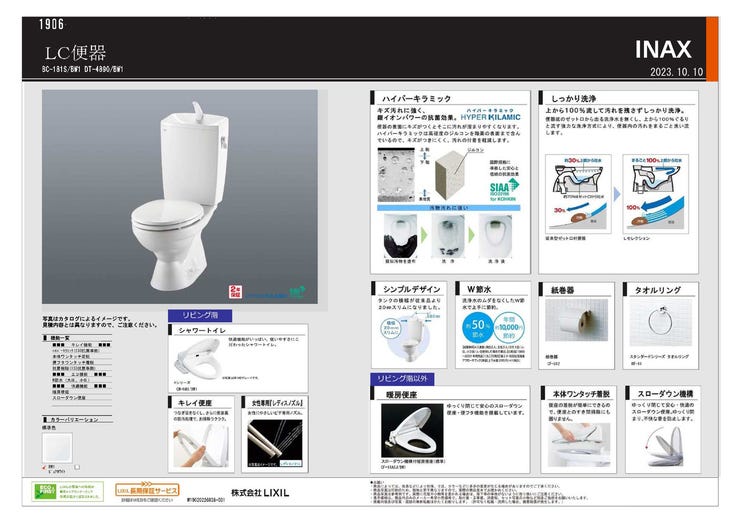Click the INAX brand logo
Screen dimensions: 740x523
pos(663,49)
